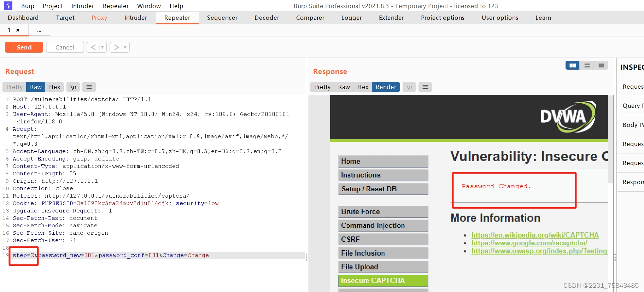
Task: Open CSRF in DVWA menu
Action: point(383,239)
